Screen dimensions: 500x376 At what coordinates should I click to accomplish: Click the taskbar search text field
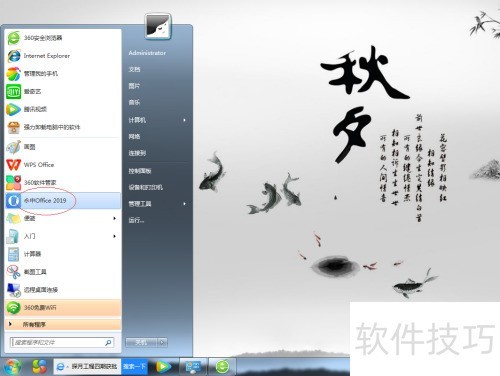(94, 367)
